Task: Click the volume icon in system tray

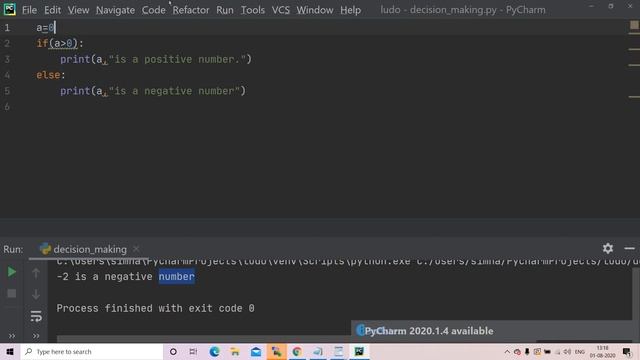Action: click(567, 352)
